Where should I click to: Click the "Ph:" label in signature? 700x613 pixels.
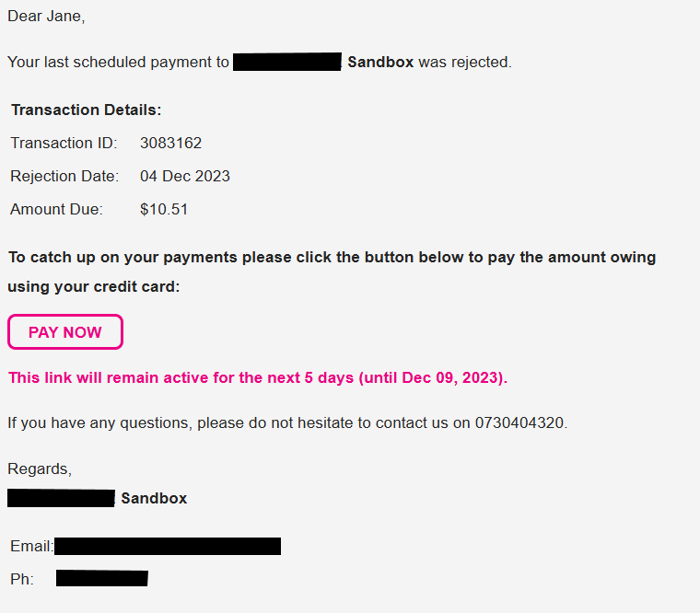22,580
